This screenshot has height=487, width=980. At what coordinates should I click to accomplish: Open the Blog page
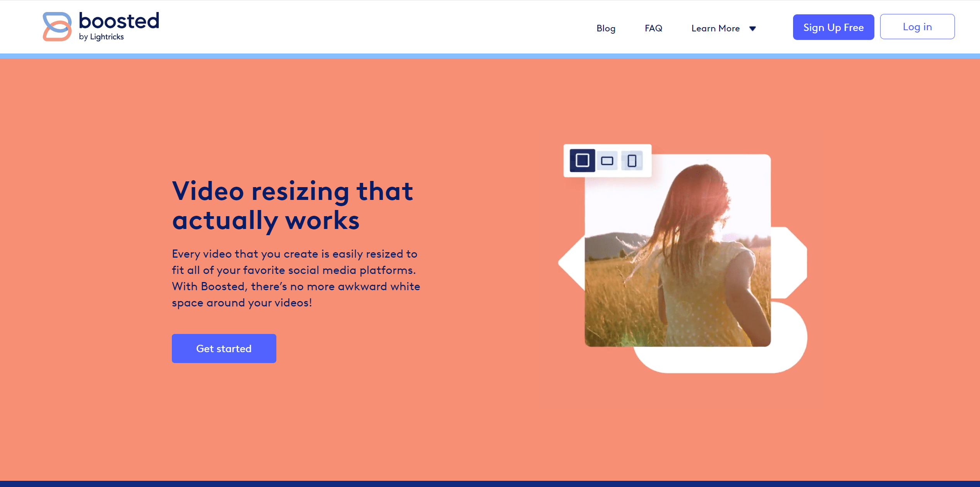tap(606, 28)
